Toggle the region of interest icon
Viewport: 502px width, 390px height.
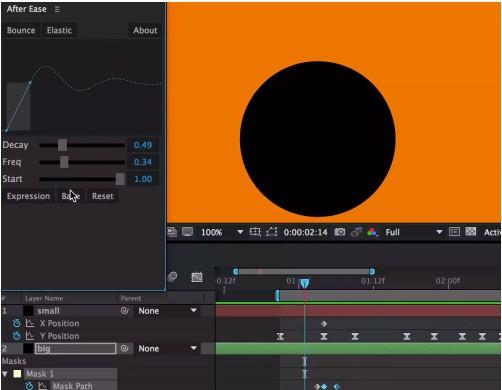tap(454, 232)
